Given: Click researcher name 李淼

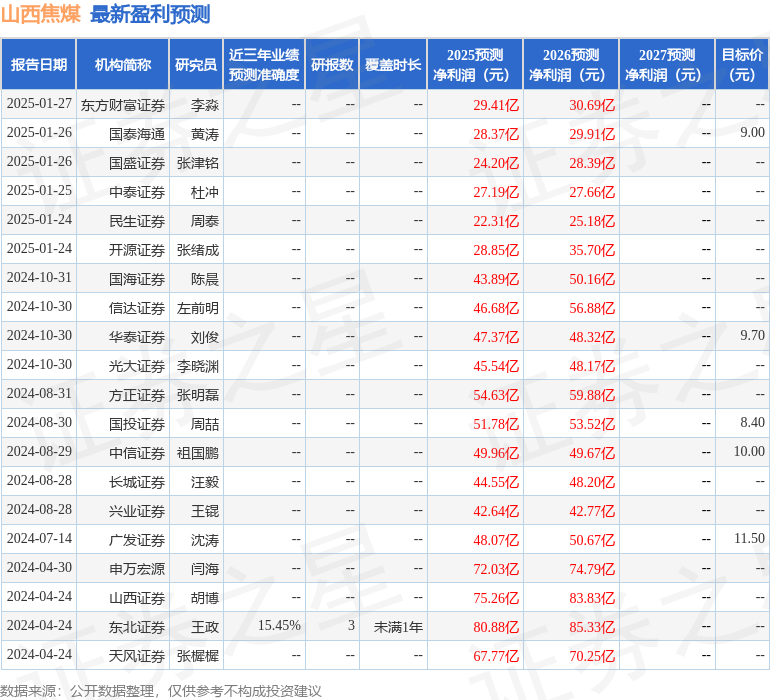Looking at the screenshot, I should pos(205,105).
